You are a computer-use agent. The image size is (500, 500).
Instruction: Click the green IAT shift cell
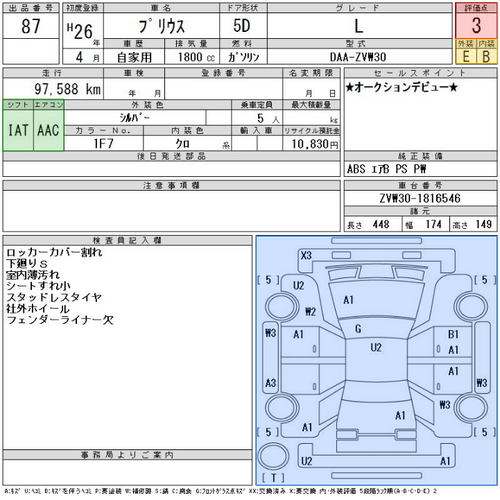(18, 130)
